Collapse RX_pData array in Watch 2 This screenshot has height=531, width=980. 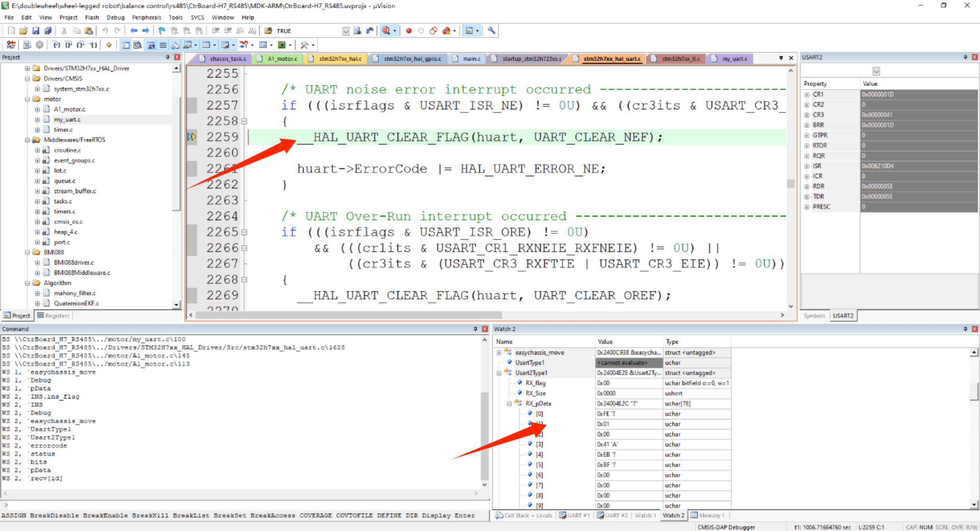coord(509,403)
